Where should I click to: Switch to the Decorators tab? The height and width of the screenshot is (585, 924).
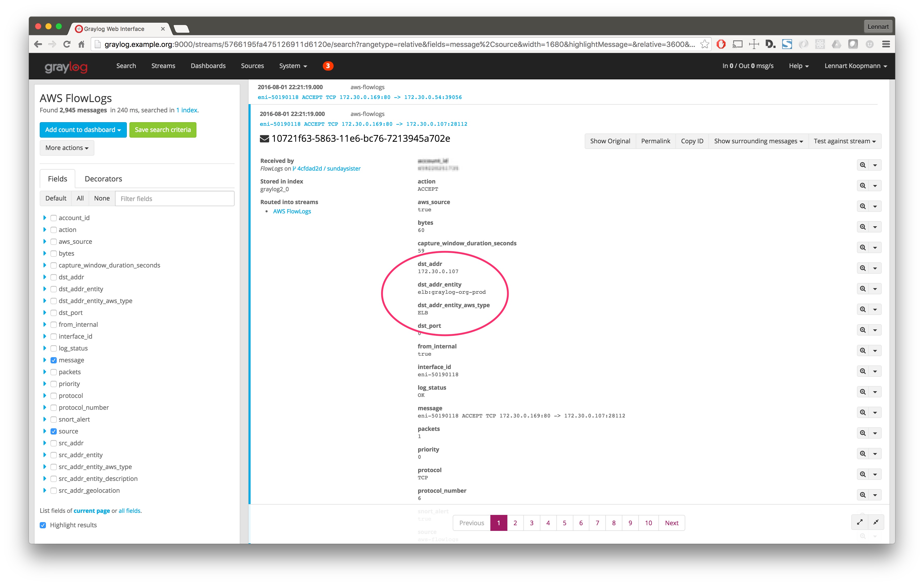click(103, 179)
